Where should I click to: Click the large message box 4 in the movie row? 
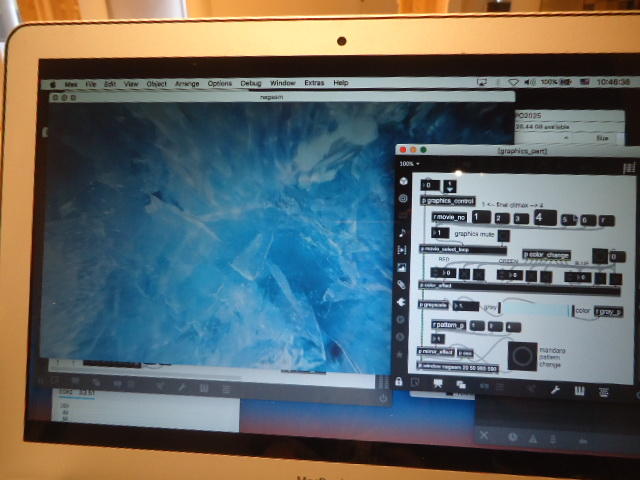[x=545, y=218]
